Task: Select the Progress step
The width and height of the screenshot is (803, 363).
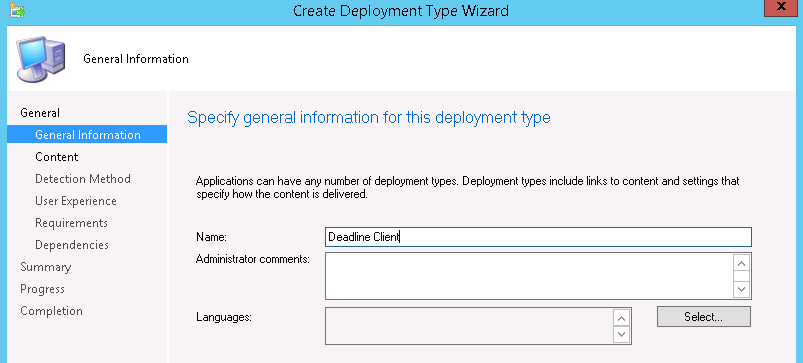Action: click(x=43, y=289)
